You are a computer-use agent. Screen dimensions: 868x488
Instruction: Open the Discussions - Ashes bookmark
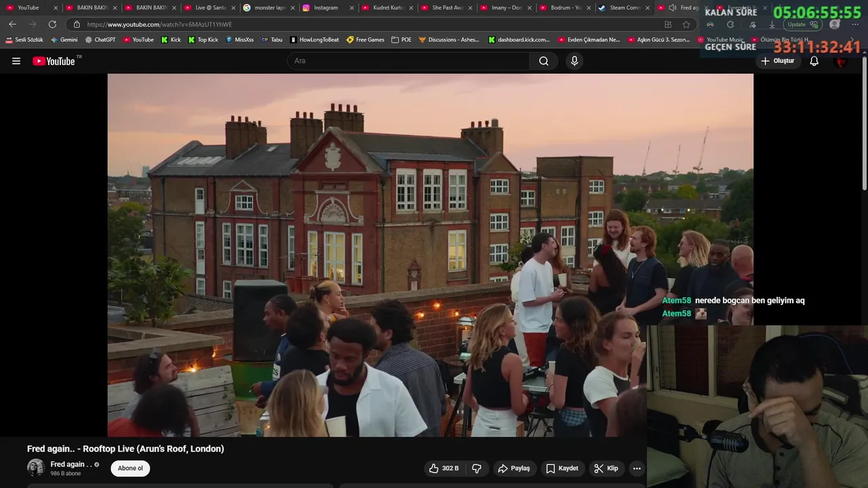click(x=449, y=40)
